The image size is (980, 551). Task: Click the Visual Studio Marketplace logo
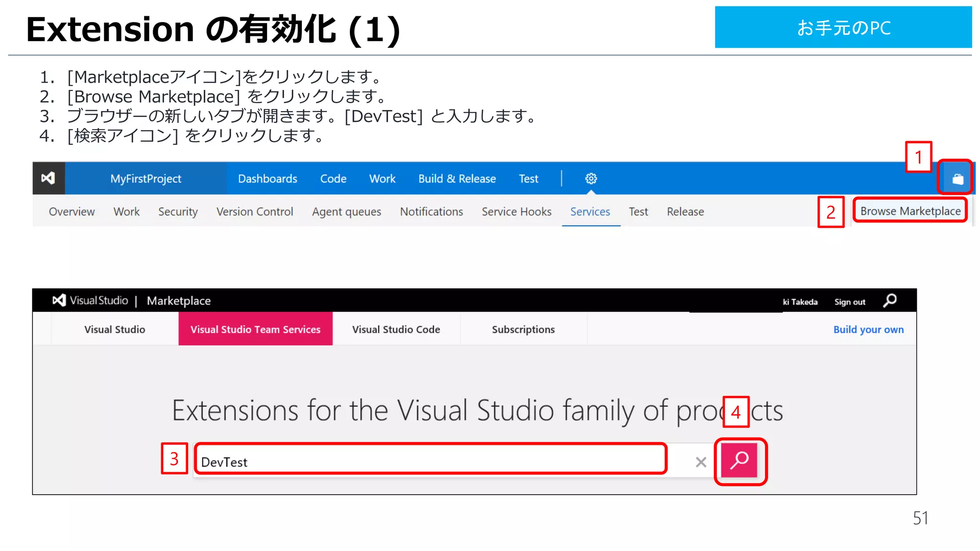click(x=90, y=300)
